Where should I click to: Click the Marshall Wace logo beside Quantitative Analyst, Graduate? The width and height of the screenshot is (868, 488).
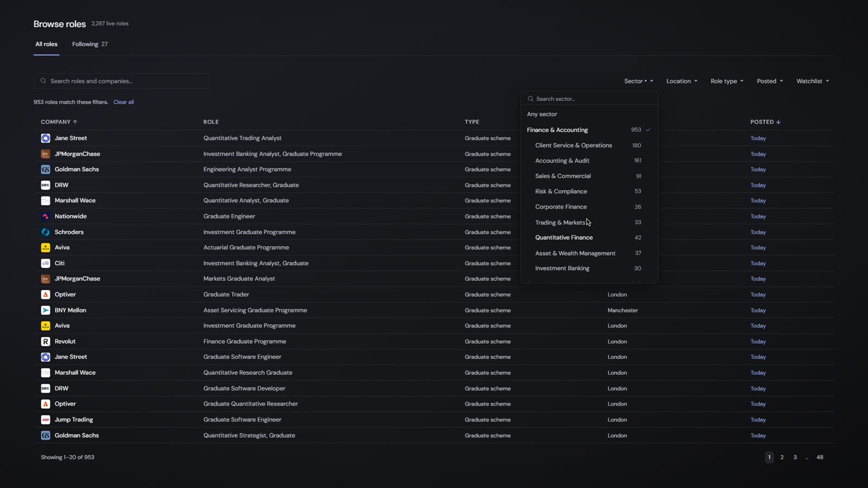click(46, 201)
